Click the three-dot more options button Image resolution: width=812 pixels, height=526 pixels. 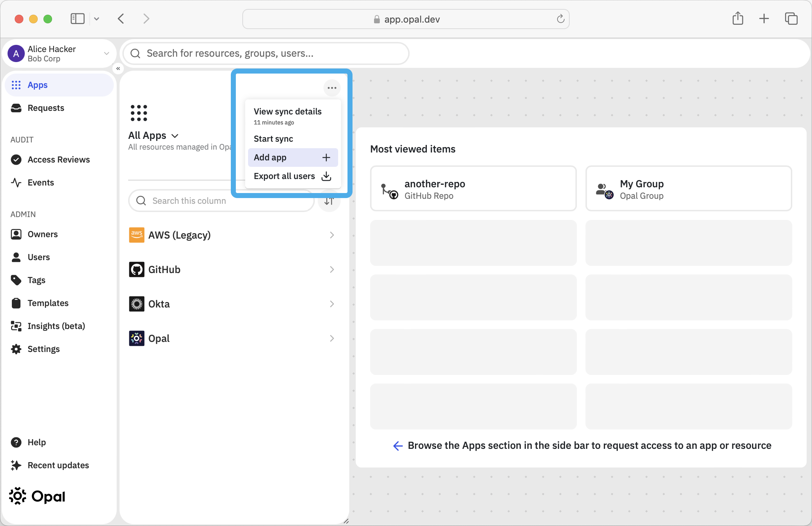point(332,88)
